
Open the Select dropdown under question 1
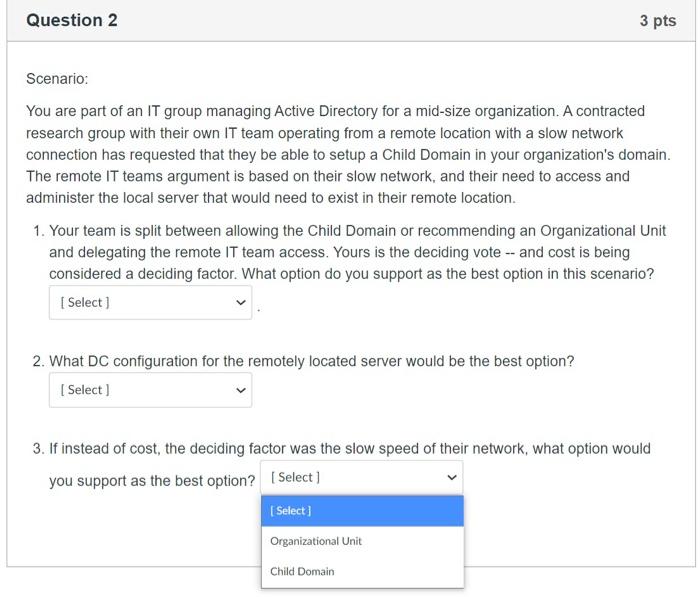tap(150, 303)
